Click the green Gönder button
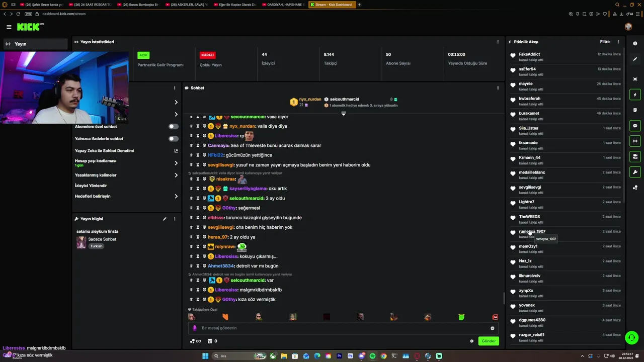Viewport: 644px width, 362px height. [489, 341]
